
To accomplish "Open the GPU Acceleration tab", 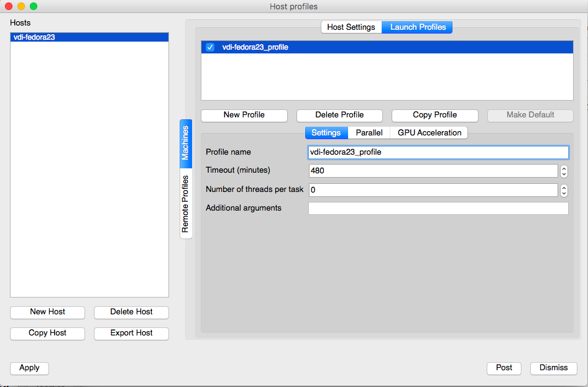I will pyautogui.click(x=430, y=133).
